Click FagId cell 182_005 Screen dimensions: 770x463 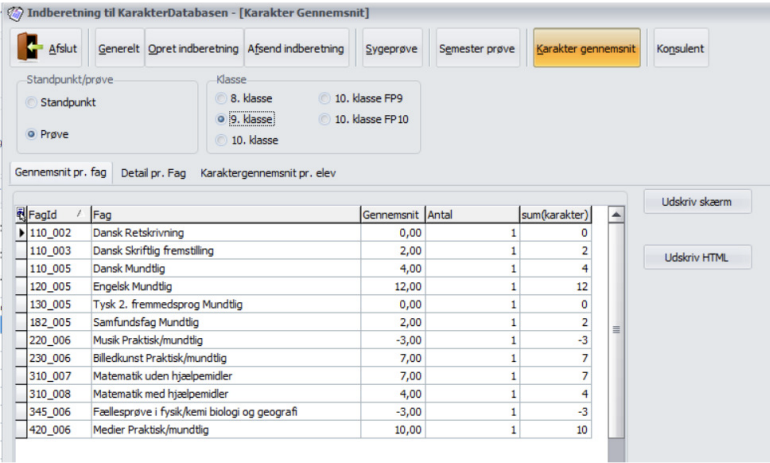(x=58, y=322)
